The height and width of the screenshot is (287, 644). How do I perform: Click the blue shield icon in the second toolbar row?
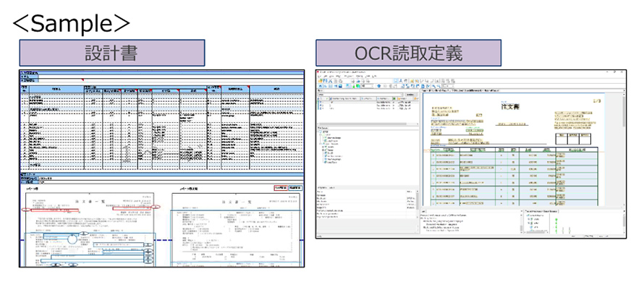click(x=378, y=86)
